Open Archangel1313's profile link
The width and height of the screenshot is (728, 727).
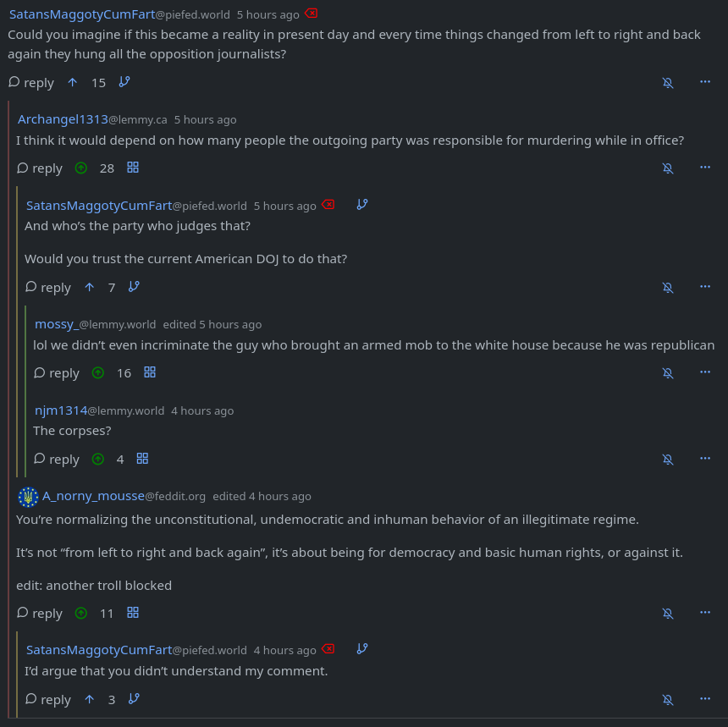63,119
